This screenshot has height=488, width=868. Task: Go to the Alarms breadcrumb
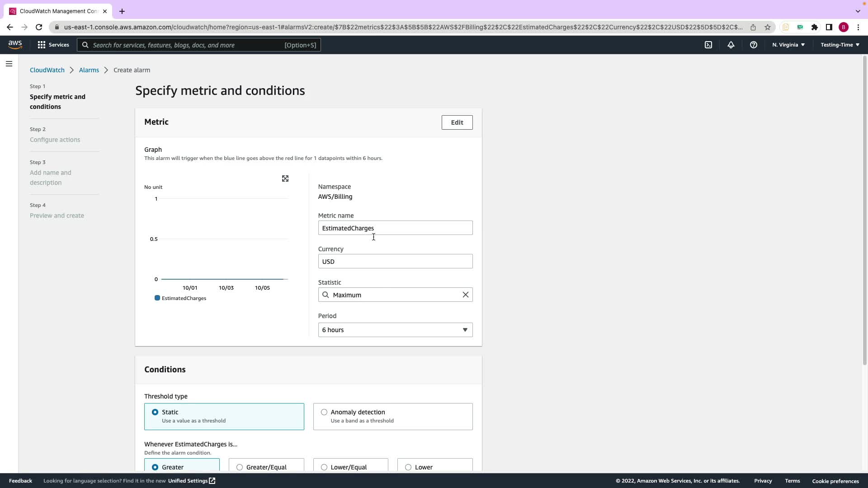click(89, 70)
